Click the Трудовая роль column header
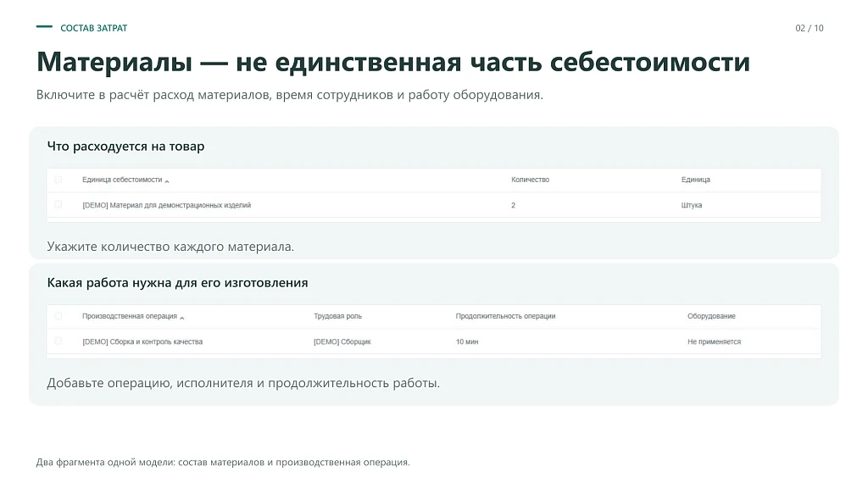The width and height of the screenshot is (868, 488). (337, 317)
